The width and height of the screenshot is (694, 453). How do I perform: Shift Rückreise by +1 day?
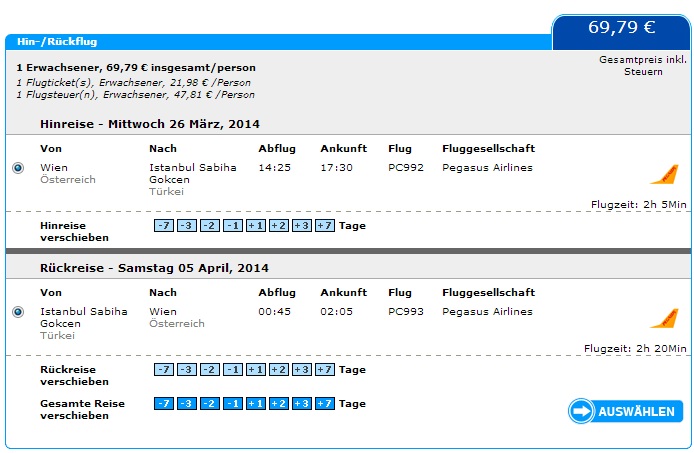[256, 369]
